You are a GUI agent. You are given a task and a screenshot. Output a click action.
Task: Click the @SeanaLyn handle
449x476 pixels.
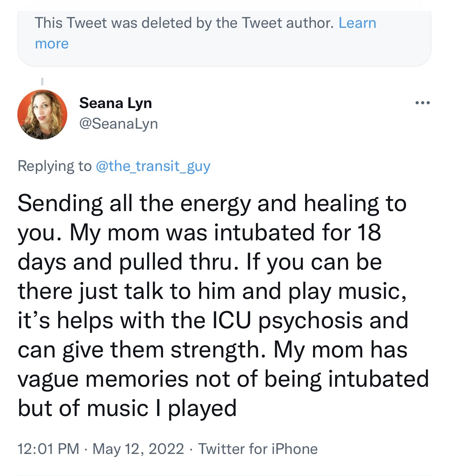(119, 124)
